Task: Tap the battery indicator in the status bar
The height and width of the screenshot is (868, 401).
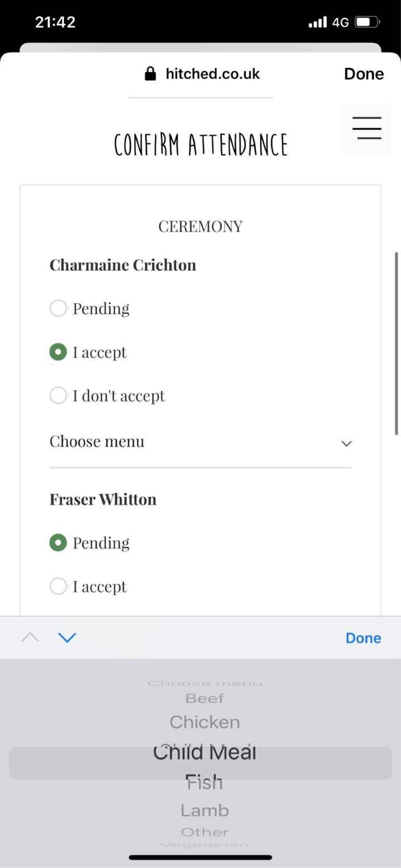Action: [x=366, y=21]
